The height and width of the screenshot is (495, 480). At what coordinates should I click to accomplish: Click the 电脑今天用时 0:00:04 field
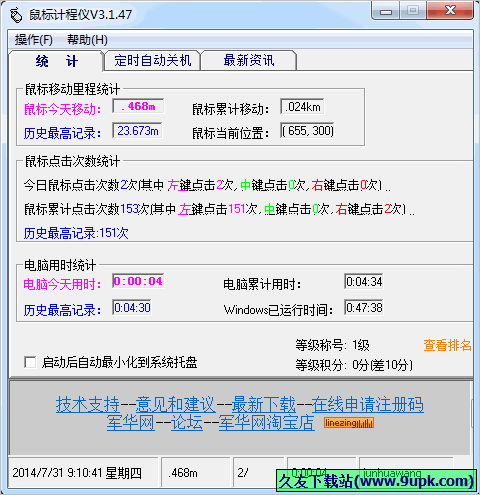[138, 281]
